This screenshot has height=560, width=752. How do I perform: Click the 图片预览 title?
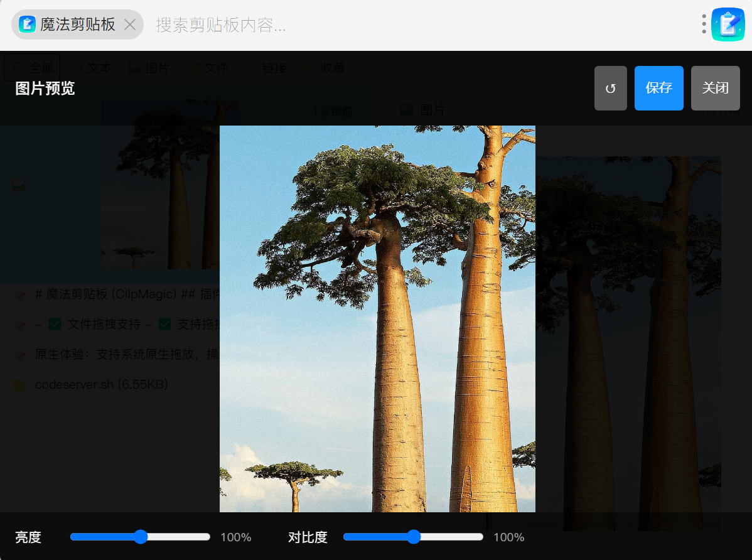[x=45, y=89]
